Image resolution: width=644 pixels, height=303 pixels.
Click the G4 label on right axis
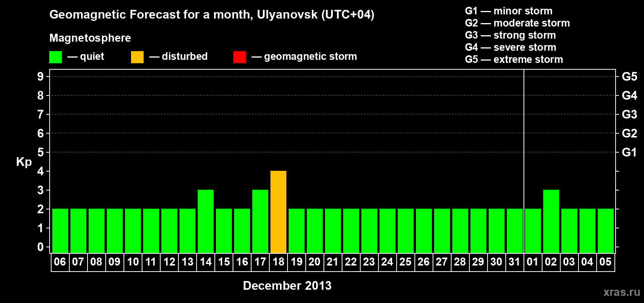pyautogui.click(x=630, y=95)
